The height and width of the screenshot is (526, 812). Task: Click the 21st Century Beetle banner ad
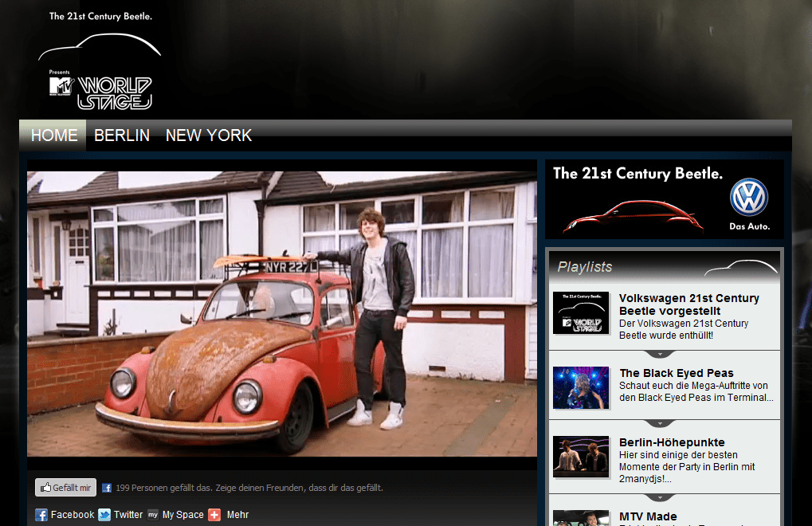click(665, 199)
